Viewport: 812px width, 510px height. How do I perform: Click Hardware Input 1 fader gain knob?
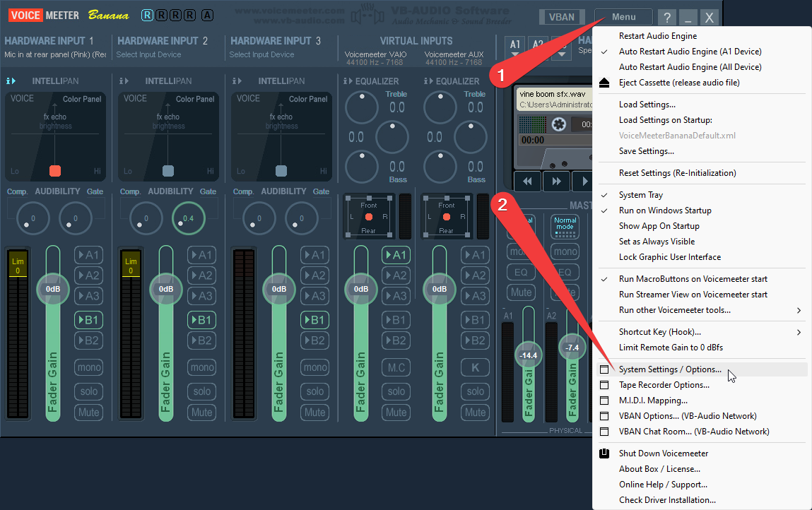tap(53, 289)
